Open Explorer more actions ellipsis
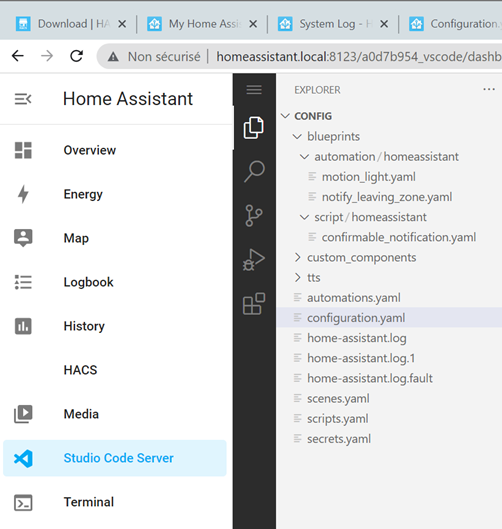The height and width of the screenshot is (529, 502). pyautogui.click(x=489, y=89)
